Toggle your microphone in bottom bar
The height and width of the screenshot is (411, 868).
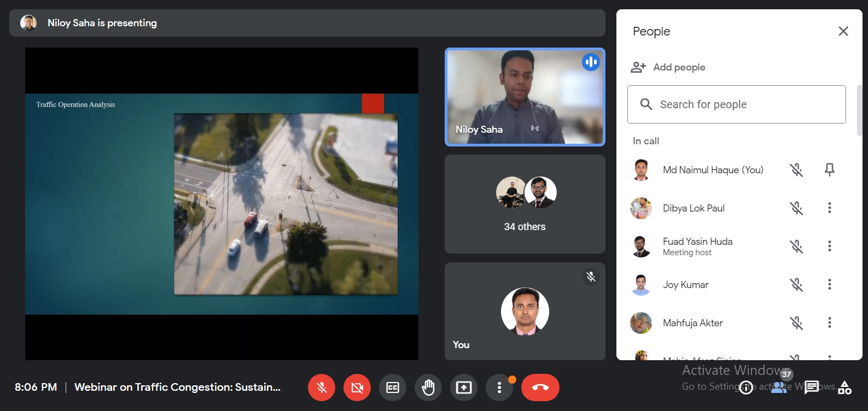pyautogui.click(x=322, y=387)
